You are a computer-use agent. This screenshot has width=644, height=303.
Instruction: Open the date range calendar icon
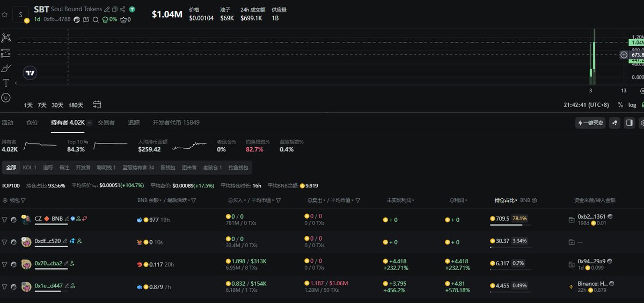click(97, 104)
